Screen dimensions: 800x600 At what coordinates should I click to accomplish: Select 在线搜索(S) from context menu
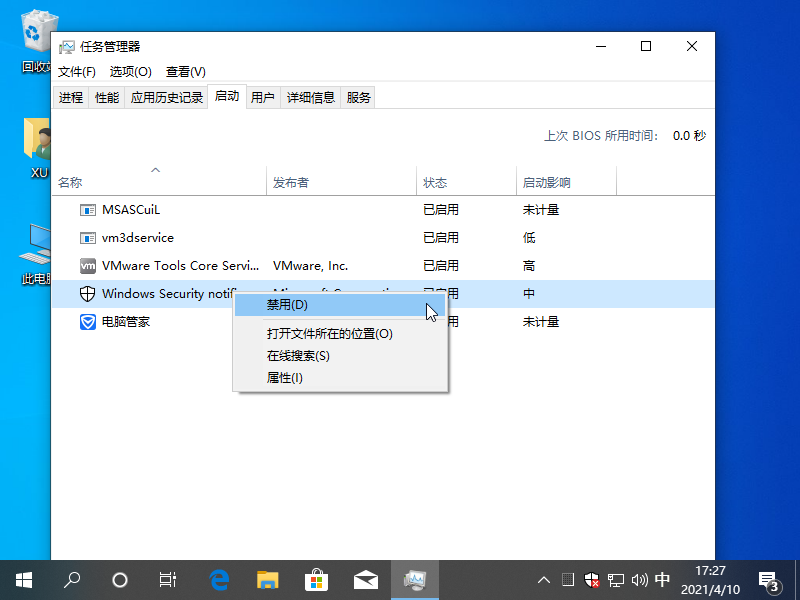pyautogui.click(x=298, y=356)
